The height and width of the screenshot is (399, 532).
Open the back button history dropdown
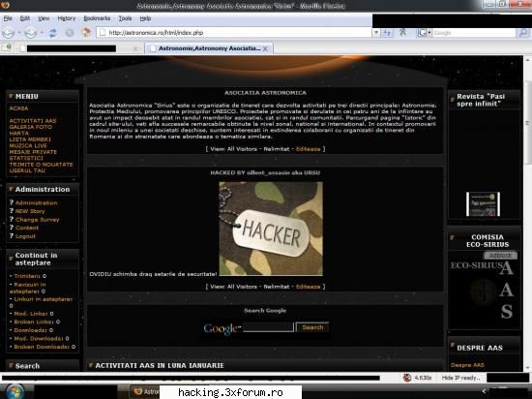(19, 33)
